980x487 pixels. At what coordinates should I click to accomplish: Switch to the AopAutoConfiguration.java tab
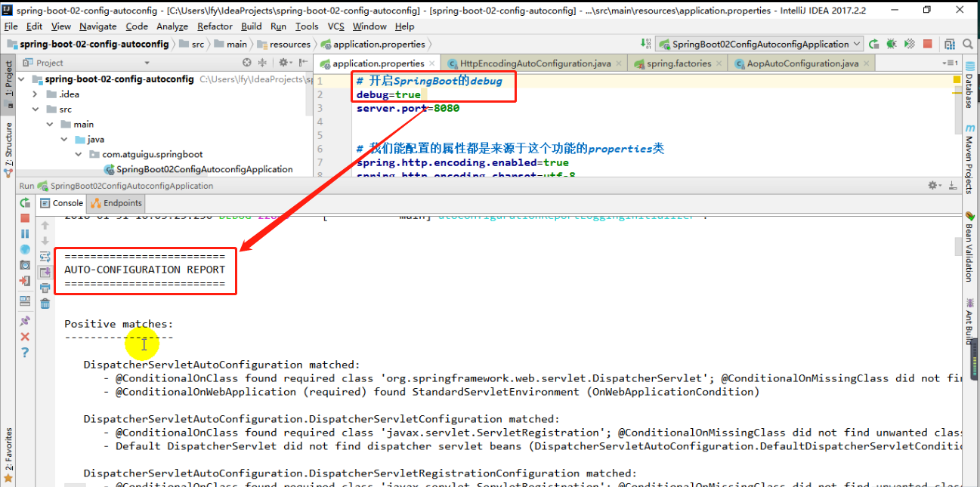coord(802,63)
